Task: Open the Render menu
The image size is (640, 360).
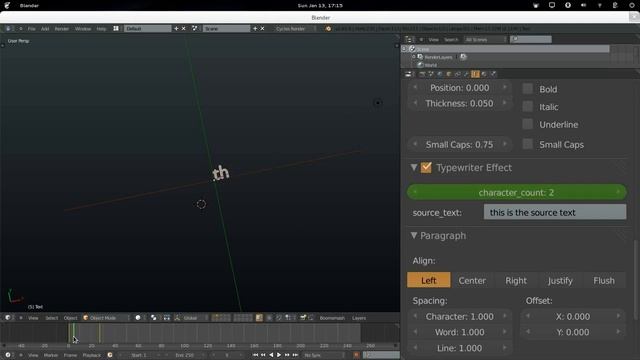Action: click(x=62, y=29)
